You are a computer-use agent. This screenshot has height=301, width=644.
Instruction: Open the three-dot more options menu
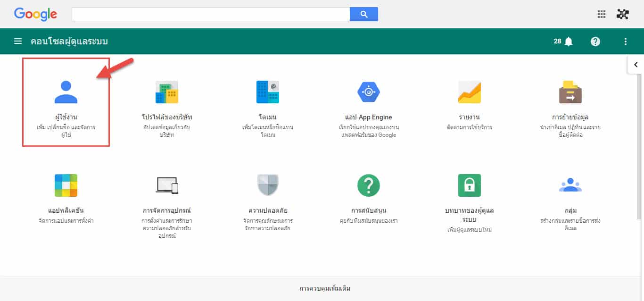[x=626, y=42]
